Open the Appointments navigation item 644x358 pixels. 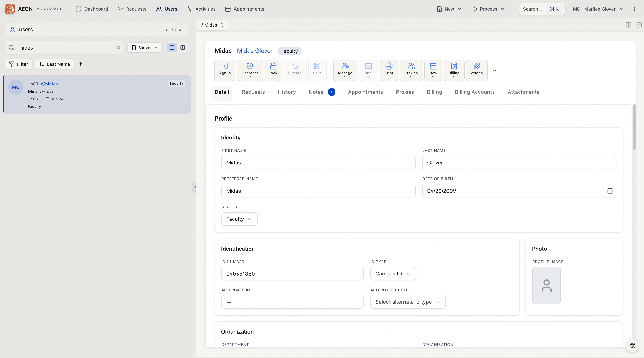click(244, 9)
